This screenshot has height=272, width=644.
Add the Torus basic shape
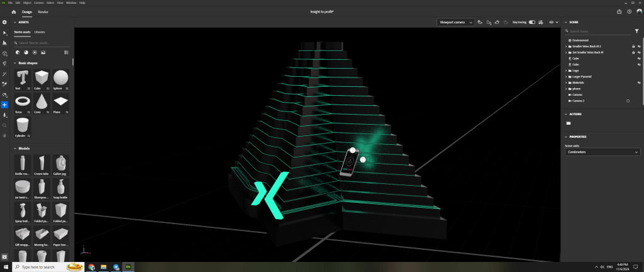pos(23,101)
